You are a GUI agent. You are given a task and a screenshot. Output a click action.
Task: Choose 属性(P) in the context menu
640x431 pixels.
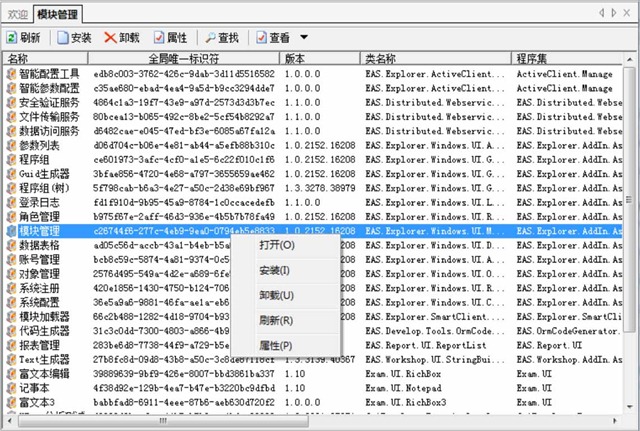point(277,346)
